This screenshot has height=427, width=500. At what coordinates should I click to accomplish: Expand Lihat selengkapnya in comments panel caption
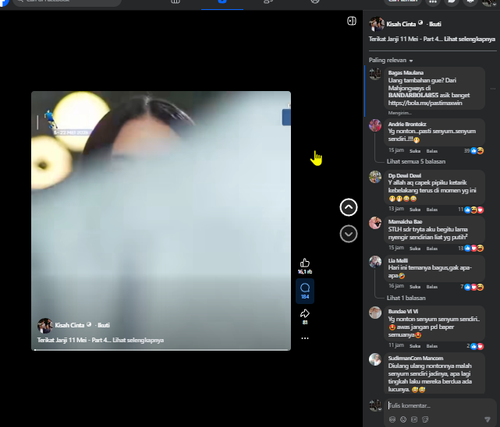click(470, 39)
